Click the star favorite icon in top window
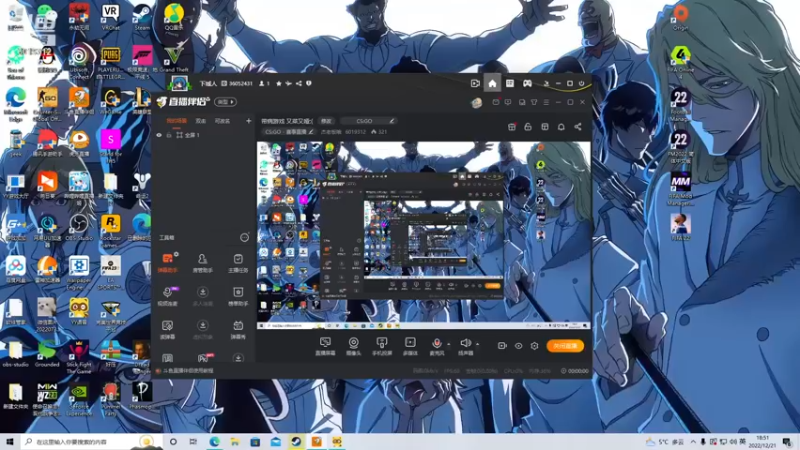 279,84
